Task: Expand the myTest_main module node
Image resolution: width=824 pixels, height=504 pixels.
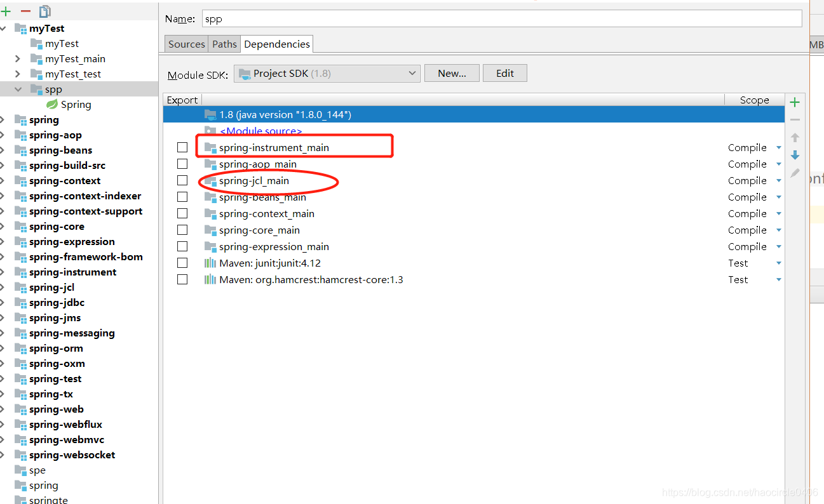Action: point(18,59)
